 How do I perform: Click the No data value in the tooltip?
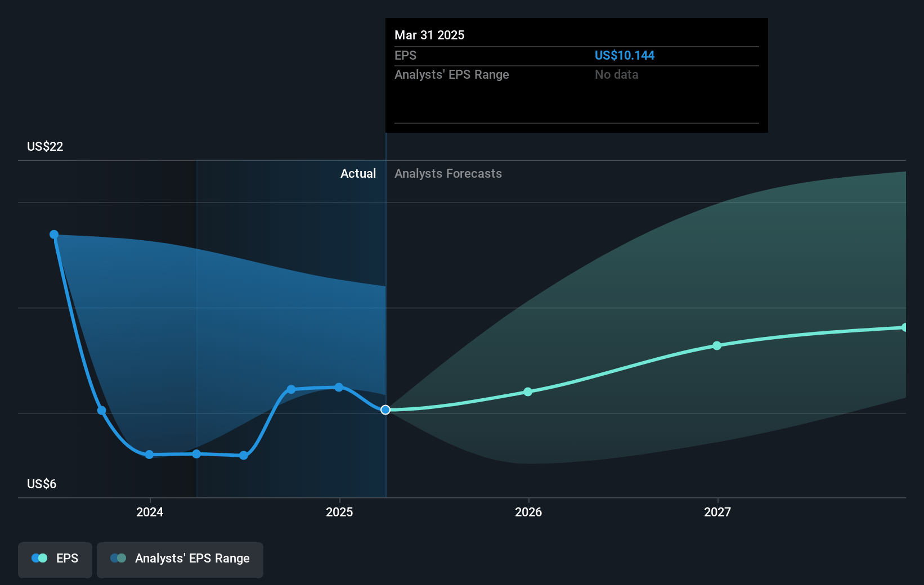(x=617, y=74)
